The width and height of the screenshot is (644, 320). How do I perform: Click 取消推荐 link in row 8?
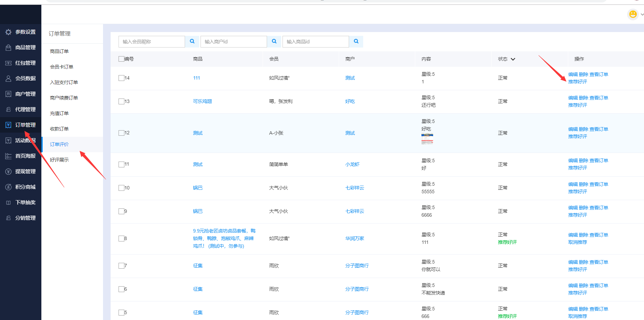(577, 242)
